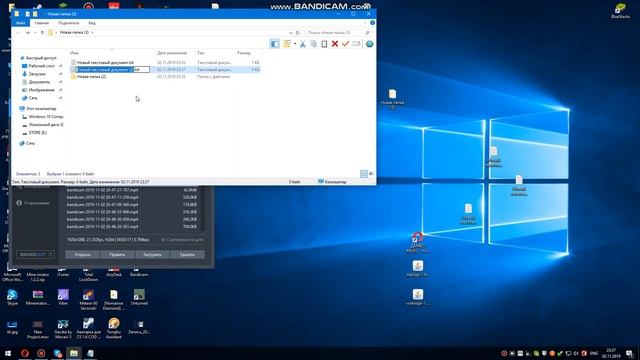Switch to large icons view in status bar

tap(371, 174)
